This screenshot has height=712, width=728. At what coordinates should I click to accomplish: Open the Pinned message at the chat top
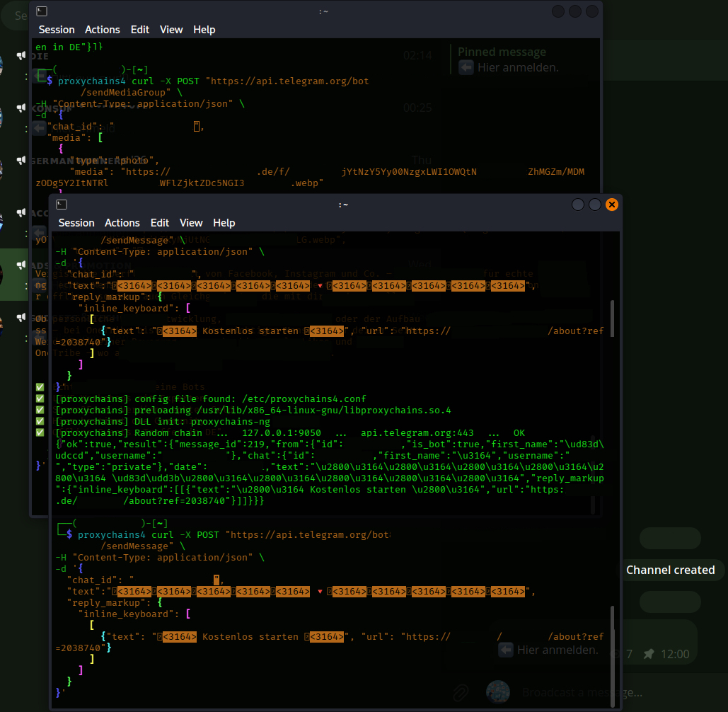[x=508, y=59]
